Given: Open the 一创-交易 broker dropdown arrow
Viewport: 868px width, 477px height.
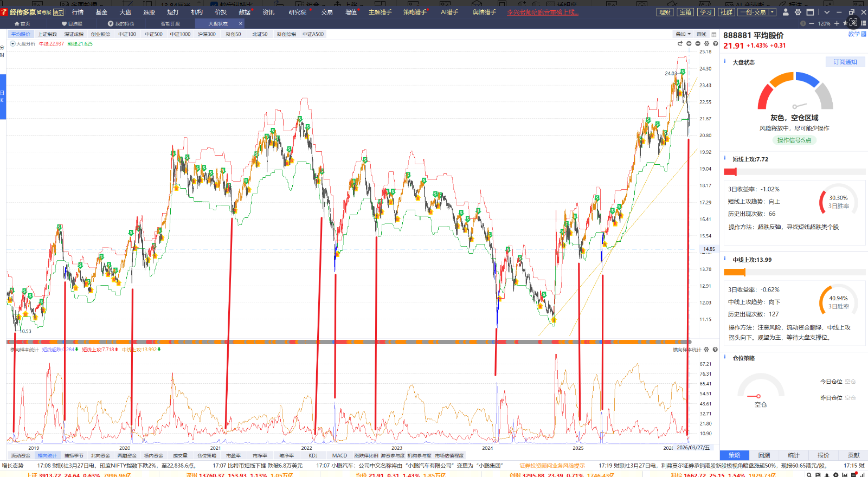Looking at the screenshot, I should (x=772, y=12).
